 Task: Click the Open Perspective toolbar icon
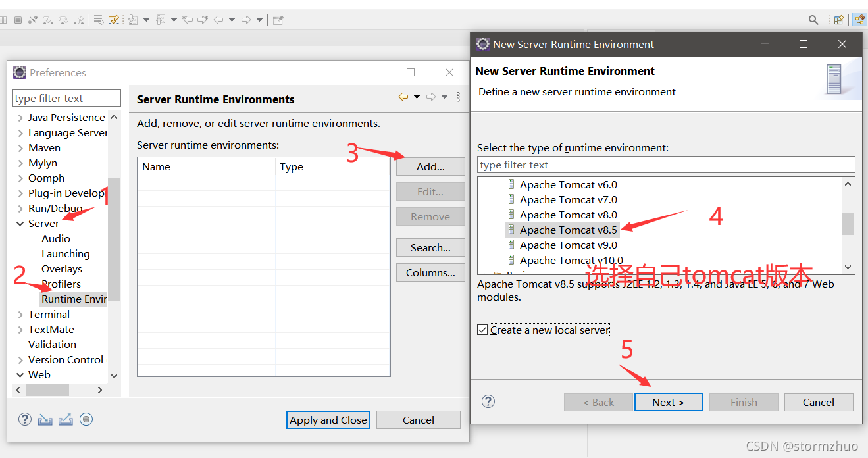[839, 20]
